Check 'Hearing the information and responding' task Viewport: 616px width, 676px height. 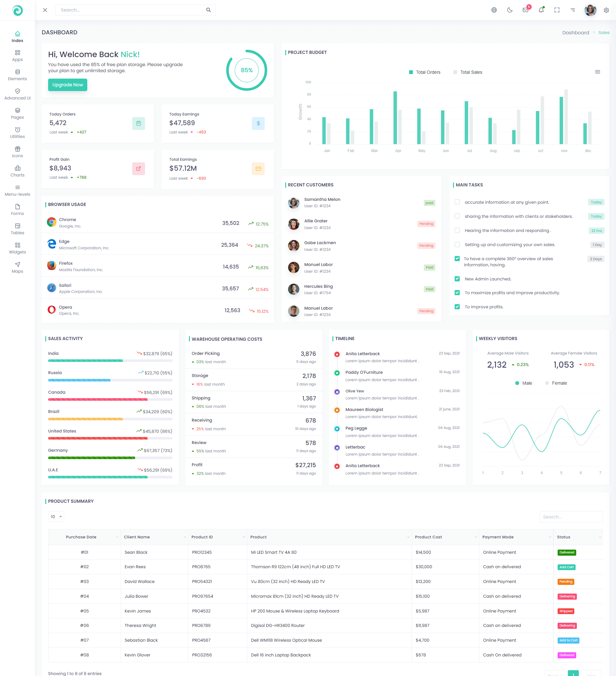click(x=457, y=230)
